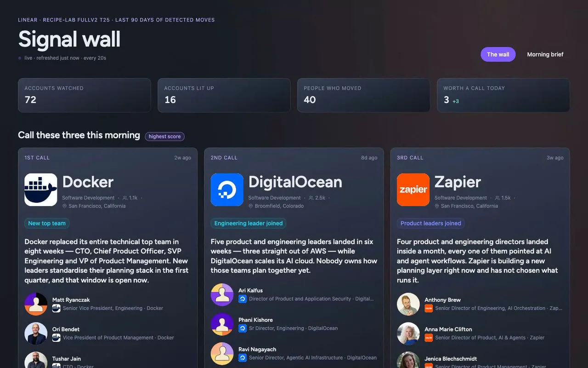Viewport: 588px width, 368px height.
Task: Click the small DigitalOcean icon under Ravi Nagayach
Action: pyautogui.click(x=243, y=358)
